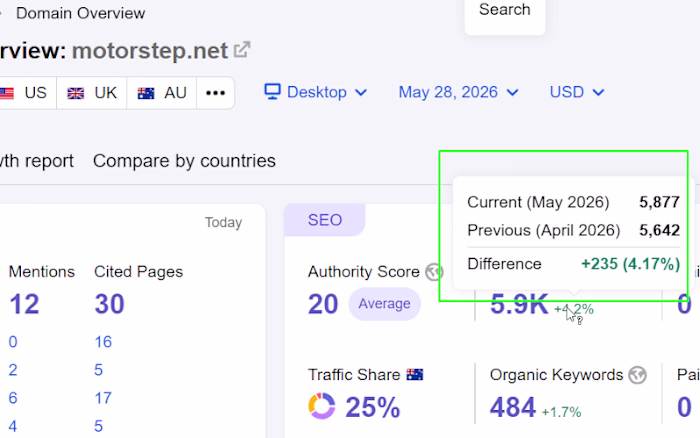Click the Domain Overview breadcrumb

(x=80, y=13)
